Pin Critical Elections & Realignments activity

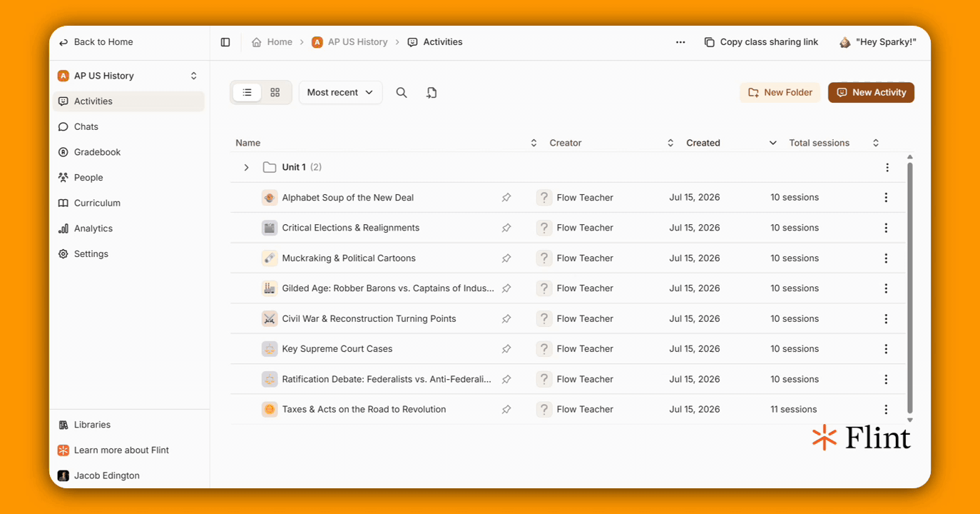click(x=506, y=228)
